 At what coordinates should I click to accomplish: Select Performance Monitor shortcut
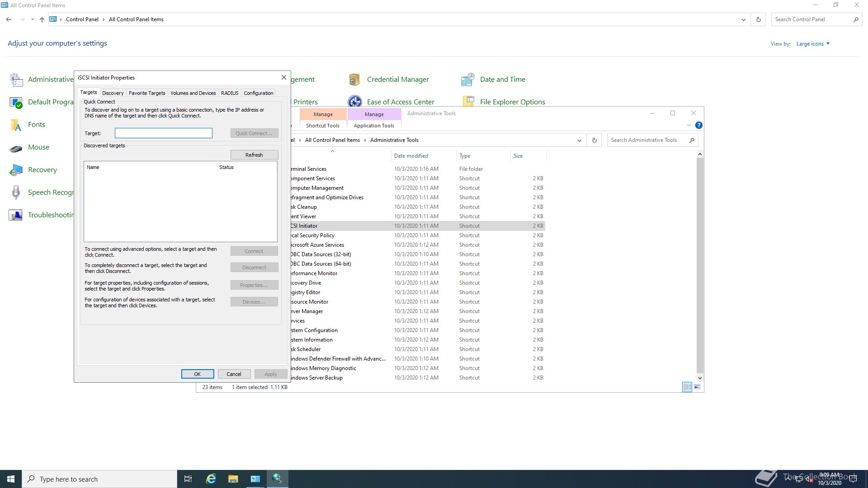(418, 273)
